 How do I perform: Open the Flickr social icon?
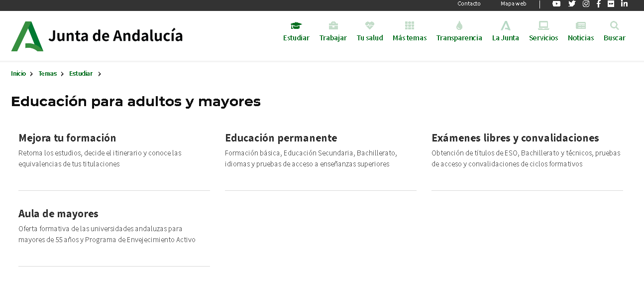(611, 3)
